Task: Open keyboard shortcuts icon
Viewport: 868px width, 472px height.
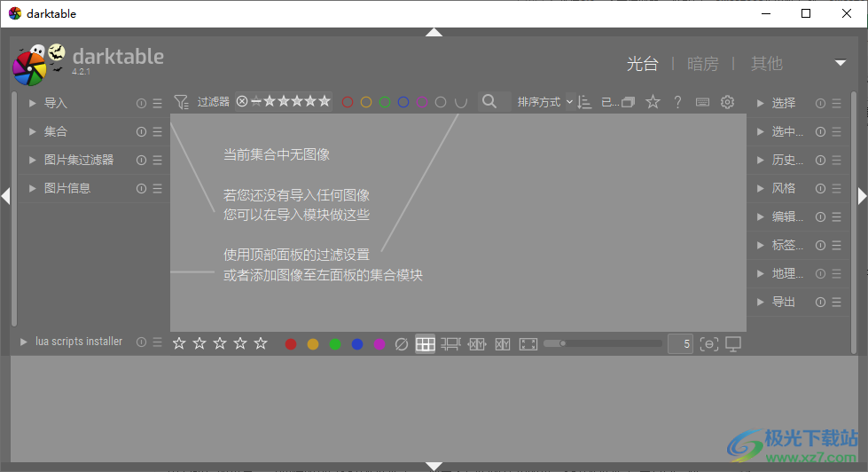Action: click(702, 102)
